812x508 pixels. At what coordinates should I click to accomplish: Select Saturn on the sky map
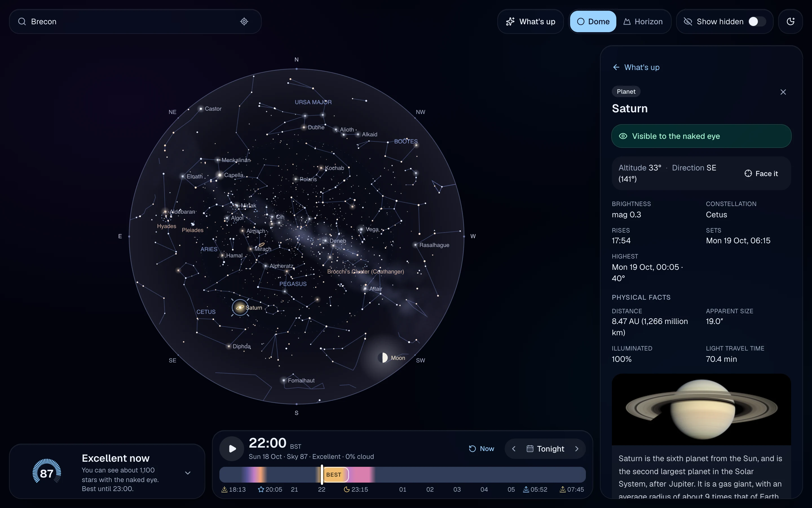coord(240,307)
